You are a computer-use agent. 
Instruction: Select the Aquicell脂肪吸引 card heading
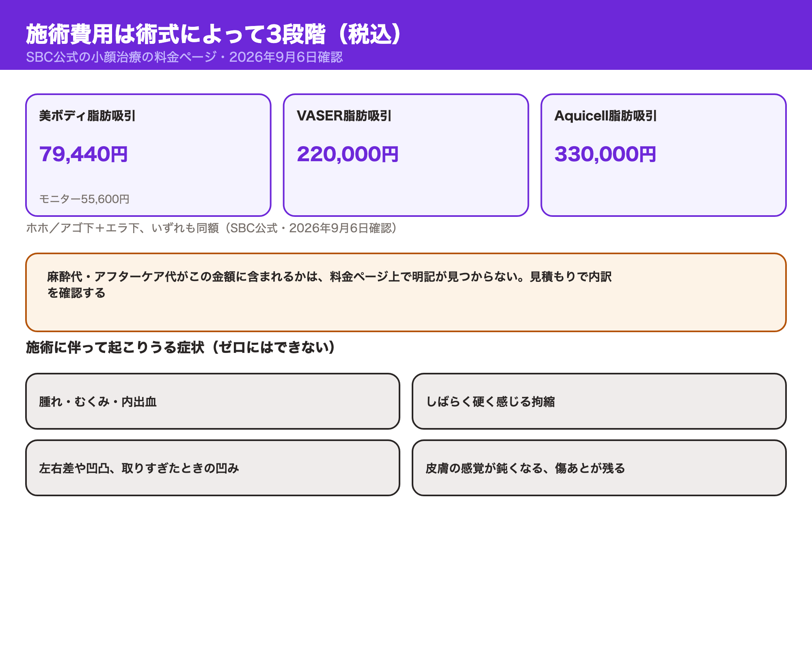pos(605,116)
